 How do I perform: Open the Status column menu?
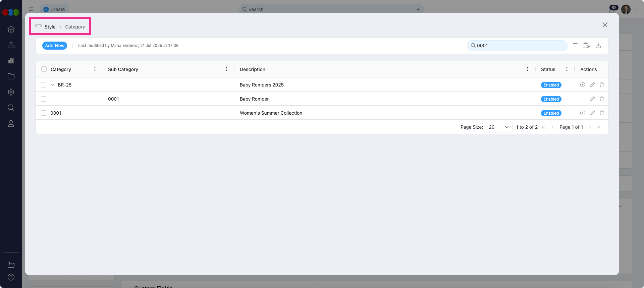[567, 69]
